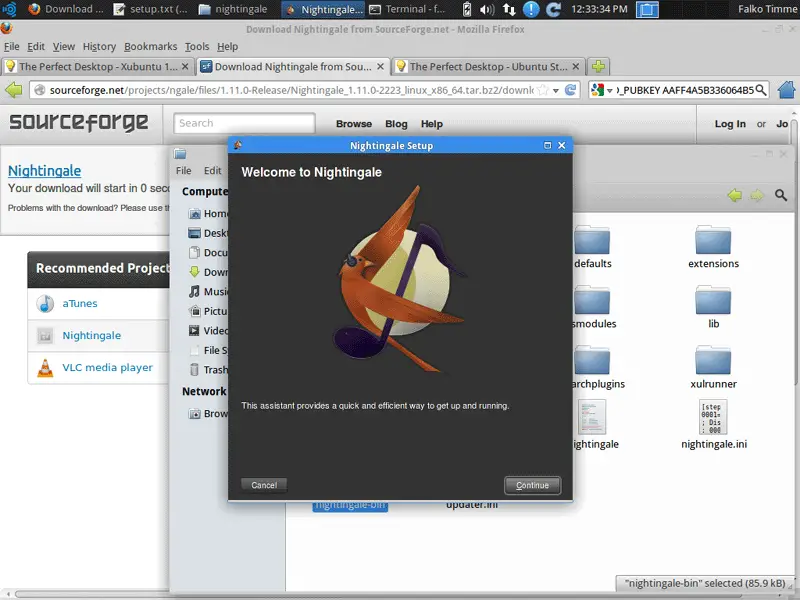
Task: Open Nightingale in Recommended Projects list
Action: coord(92,336)
